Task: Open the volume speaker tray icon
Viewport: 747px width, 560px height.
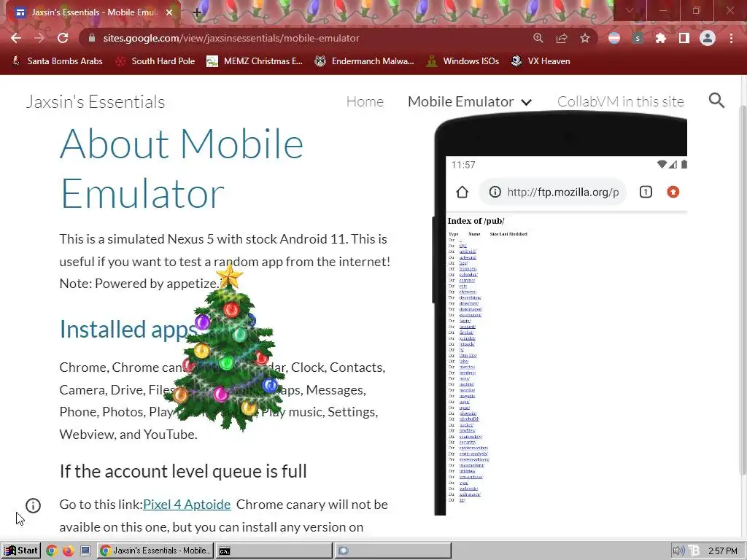Action: [x=678, y=551]
